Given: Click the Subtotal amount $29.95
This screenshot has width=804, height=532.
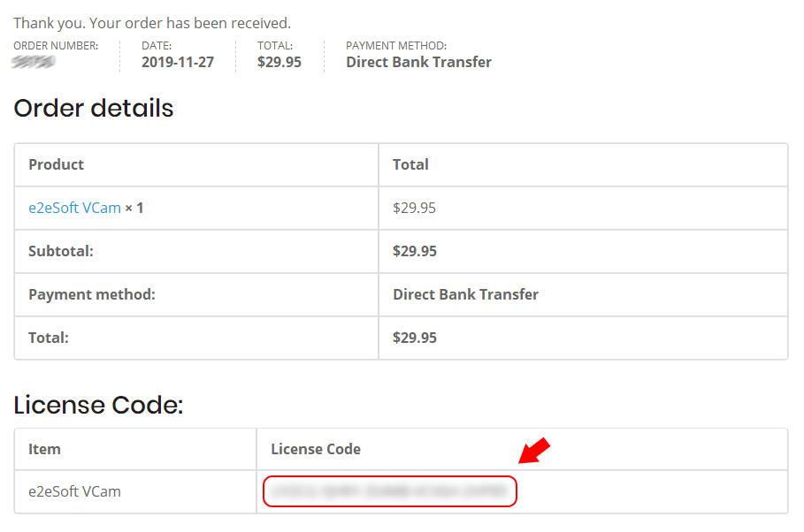Looking at the screenshot, I should [x=414, y=251].
